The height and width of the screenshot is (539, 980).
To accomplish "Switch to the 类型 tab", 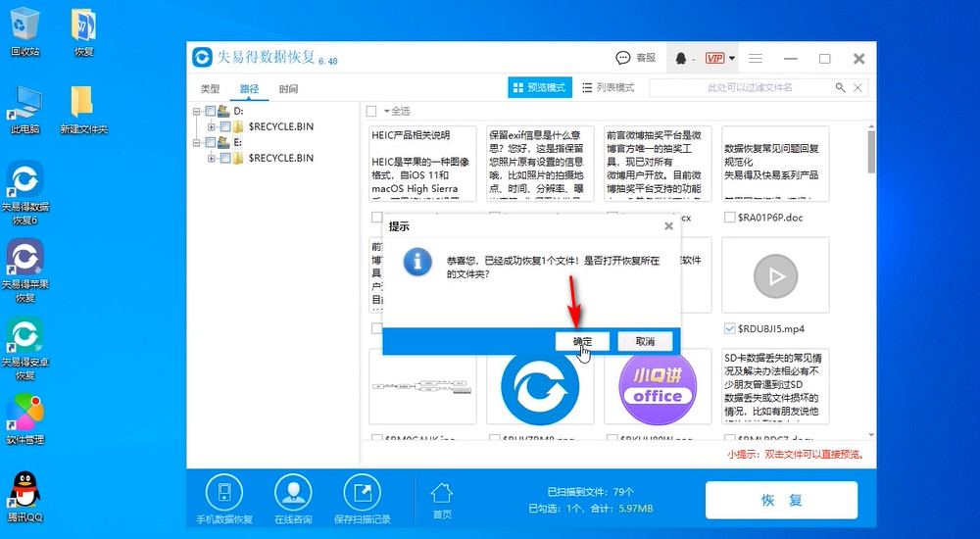I will 211,89.
